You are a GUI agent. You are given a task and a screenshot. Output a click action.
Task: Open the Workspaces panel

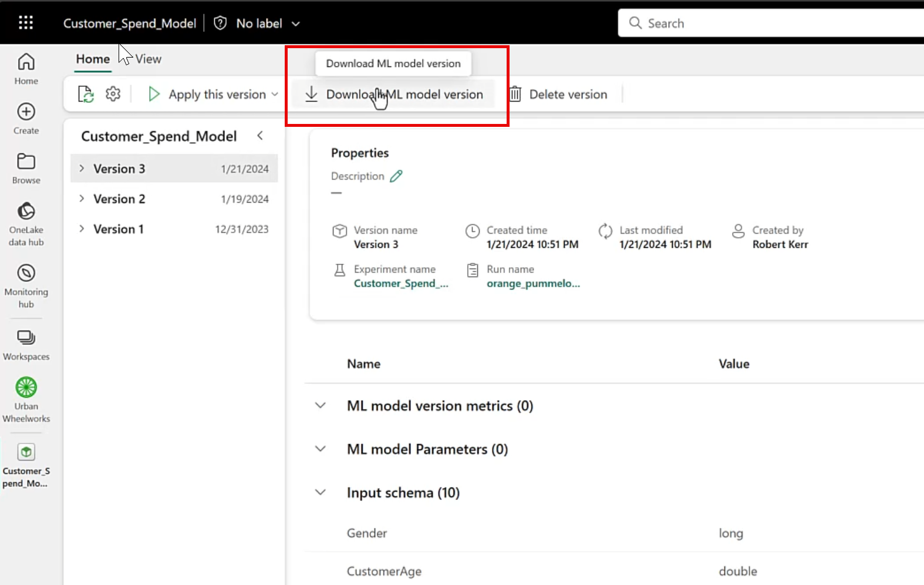(x=26, y=338)
